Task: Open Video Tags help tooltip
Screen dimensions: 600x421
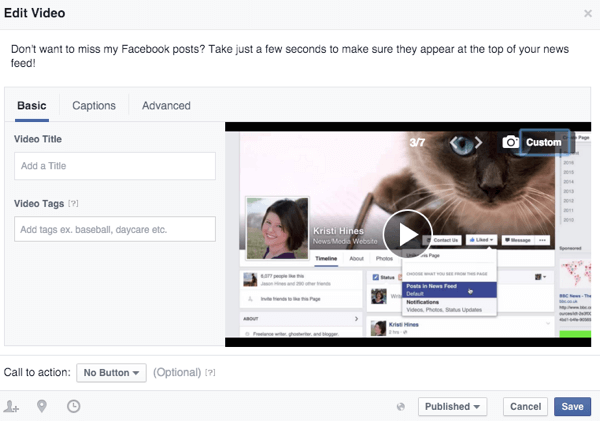Action: pos(73,203)
